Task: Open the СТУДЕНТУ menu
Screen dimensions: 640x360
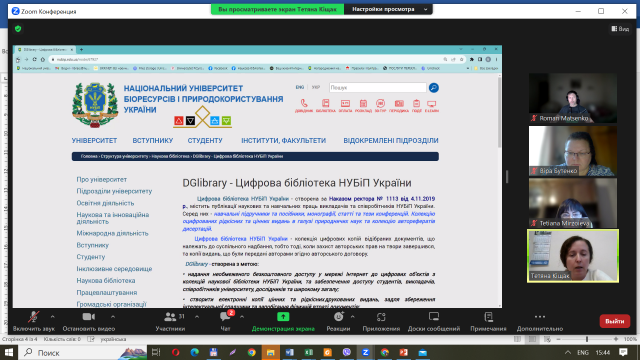Action: [x=205, y=140]
